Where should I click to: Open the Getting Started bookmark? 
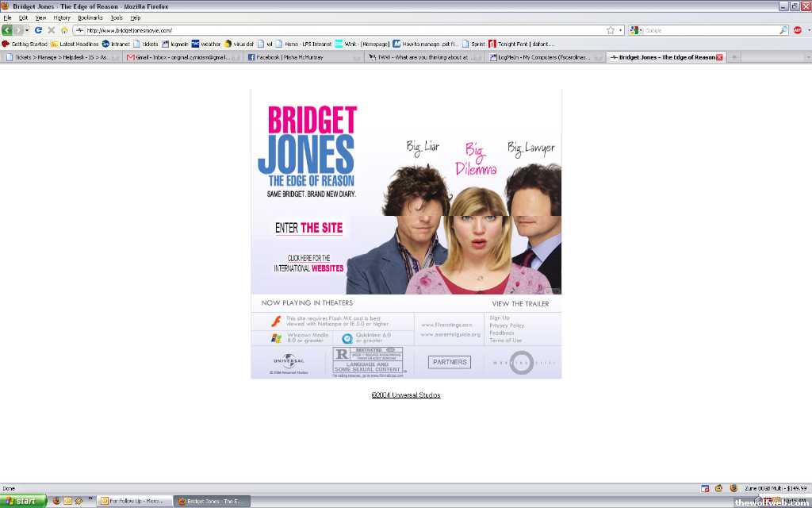click(25, 44)
